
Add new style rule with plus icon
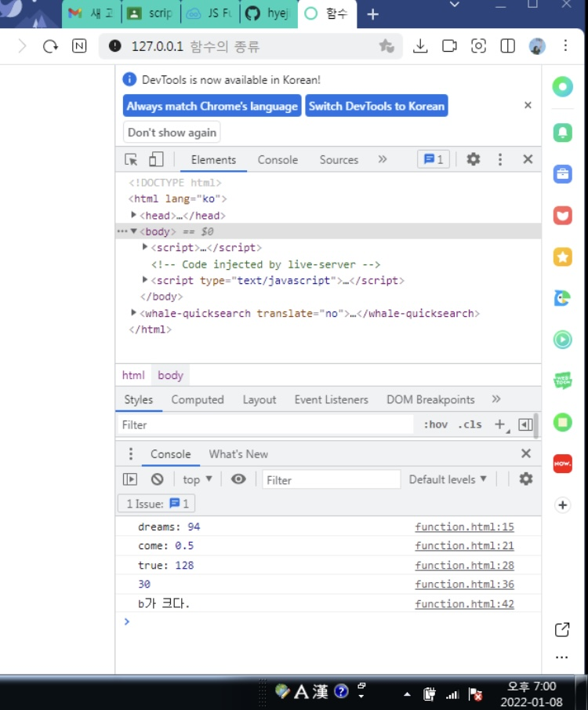(x=500, y=424)
